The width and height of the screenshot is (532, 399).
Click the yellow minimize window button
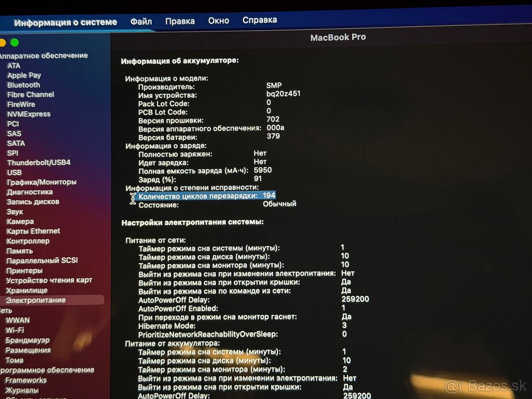[3, 43]
